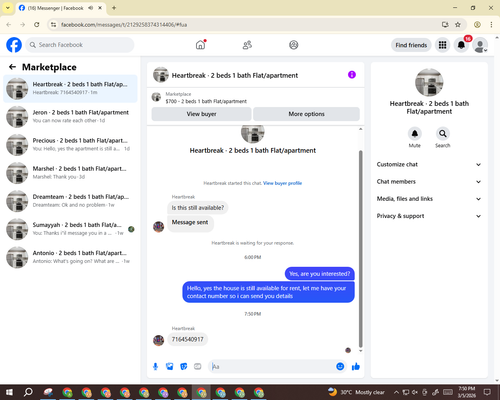Send a voice clip with the microphone icon
The image size is (500, 400).
click(155, 367)
